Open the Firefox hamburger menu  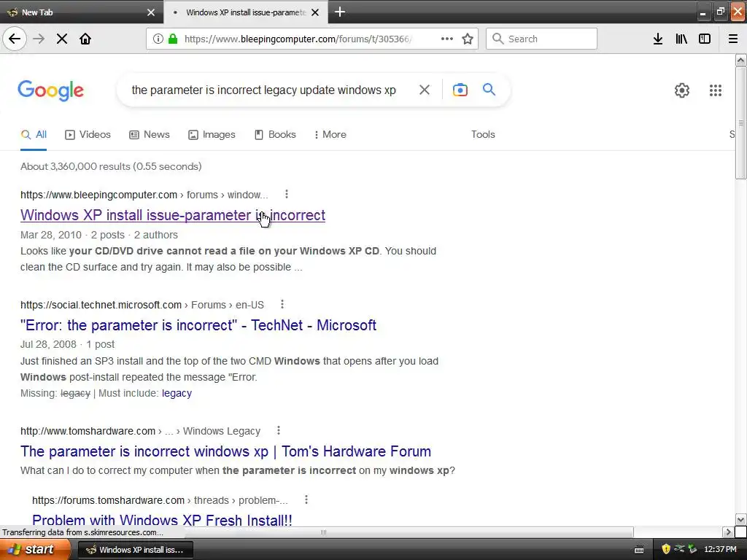point(733,39)
